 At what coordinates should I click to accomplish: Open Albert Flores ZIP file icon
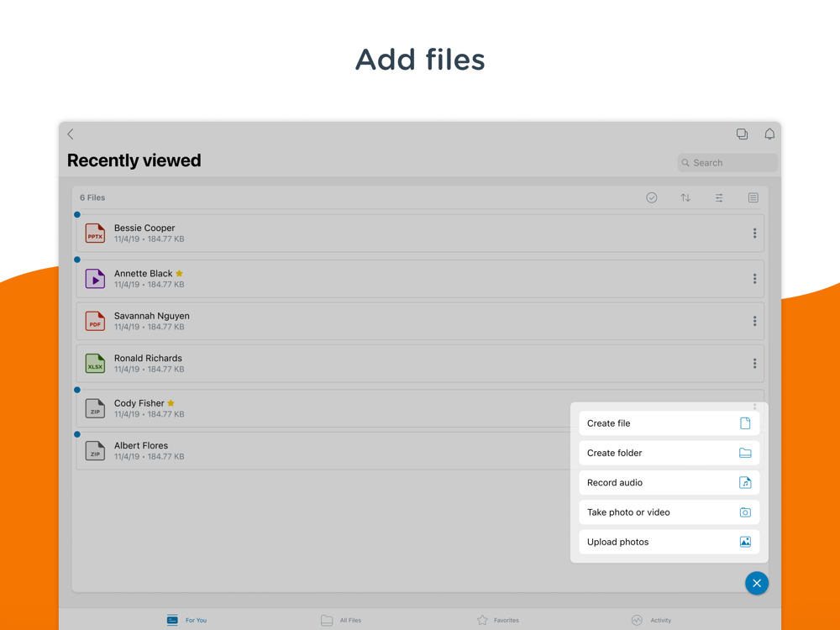coord(95,450)
